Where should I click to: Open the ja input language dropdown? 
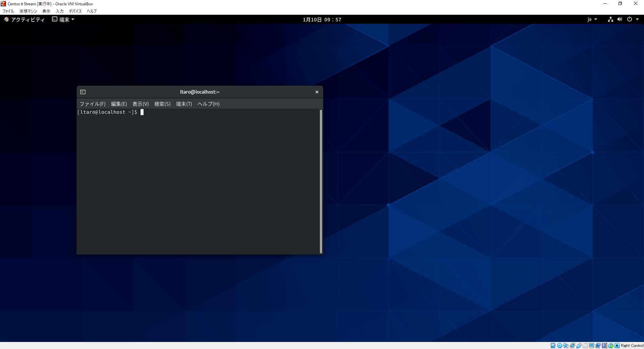592,19
